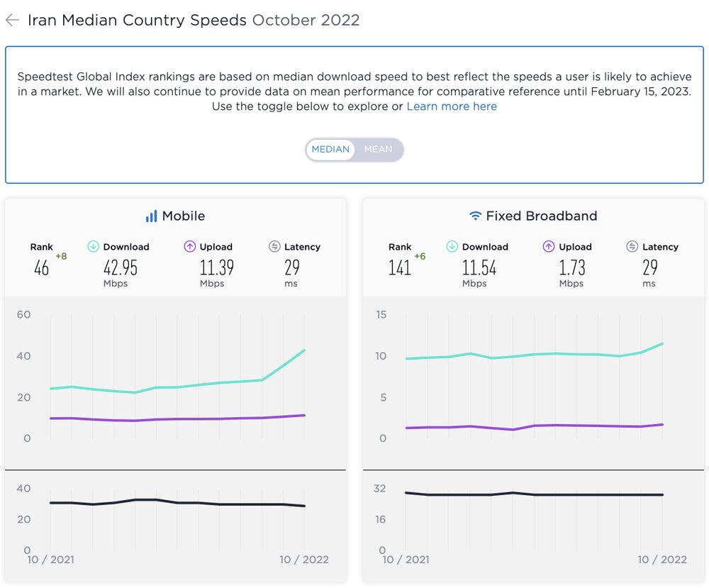Click the Mobile signal bars icon
Image resolution: width=709 pixels, height=588 pixels.
[x=151, y=216]
